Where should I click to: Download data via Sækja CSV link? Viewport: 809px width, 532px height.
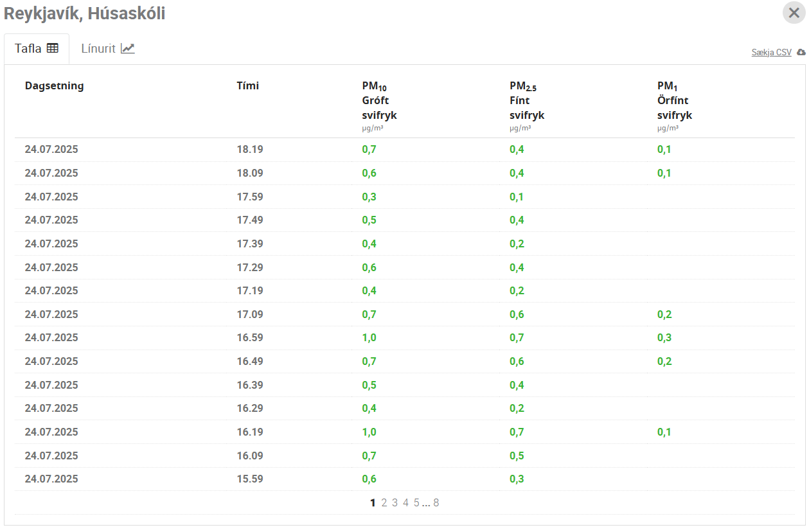[771, 53]
